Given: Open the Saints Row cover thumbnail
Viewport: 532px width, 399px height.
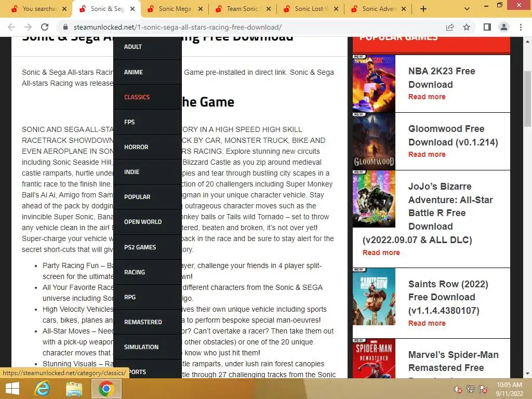Looking at the screenshot, I should (x=374, y=297).
